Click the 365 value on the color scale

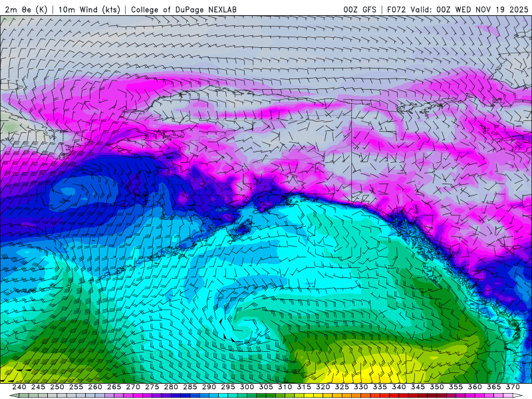494,387
